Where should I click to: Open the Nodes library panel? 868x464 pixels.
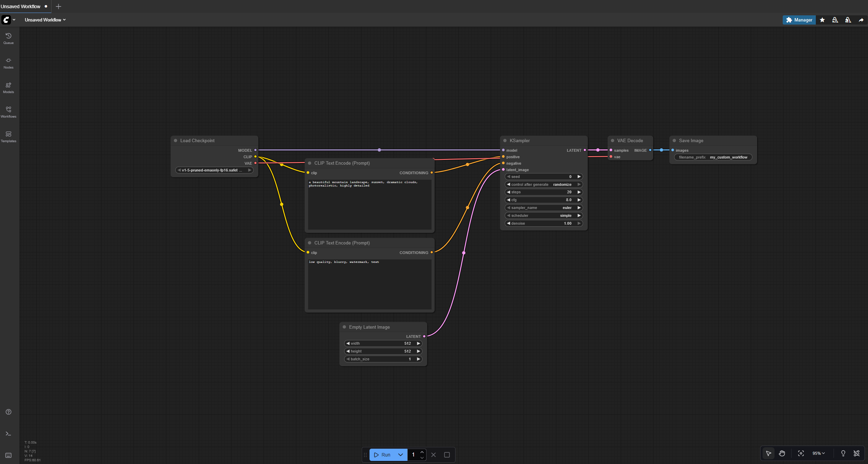pyautogui.click(x=9, y=63)
